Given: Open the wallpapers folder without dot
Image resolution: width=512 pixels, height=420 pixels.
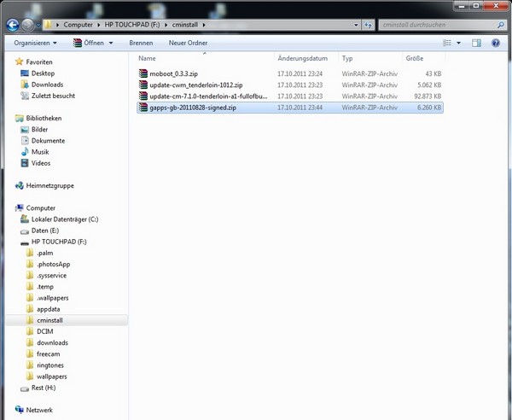Looking at the screenshot, I should pyautogui.click(x=51, y=376).
